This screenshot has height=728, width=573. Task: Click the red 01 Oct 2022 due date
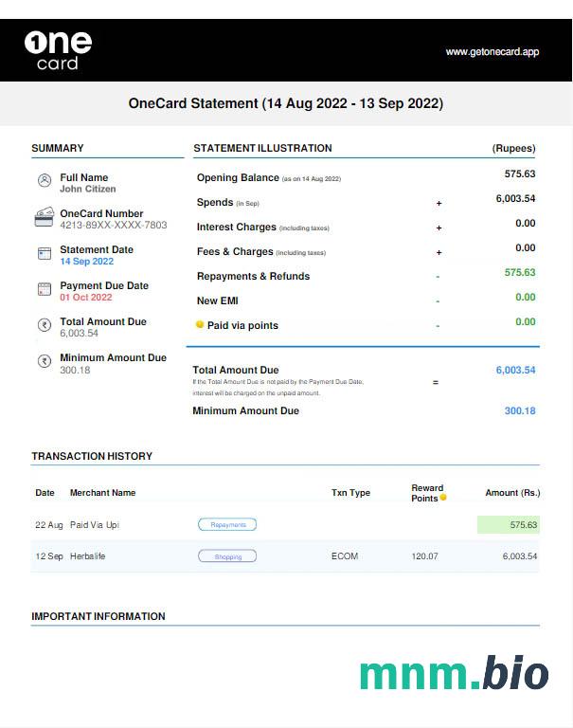click(86, 297)
